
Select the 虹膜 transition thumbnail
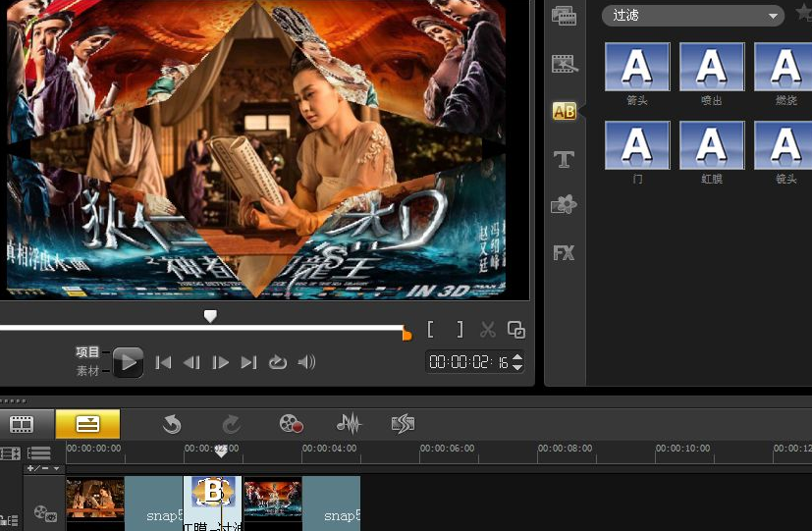pyautogui.click(x=712, y=145)
